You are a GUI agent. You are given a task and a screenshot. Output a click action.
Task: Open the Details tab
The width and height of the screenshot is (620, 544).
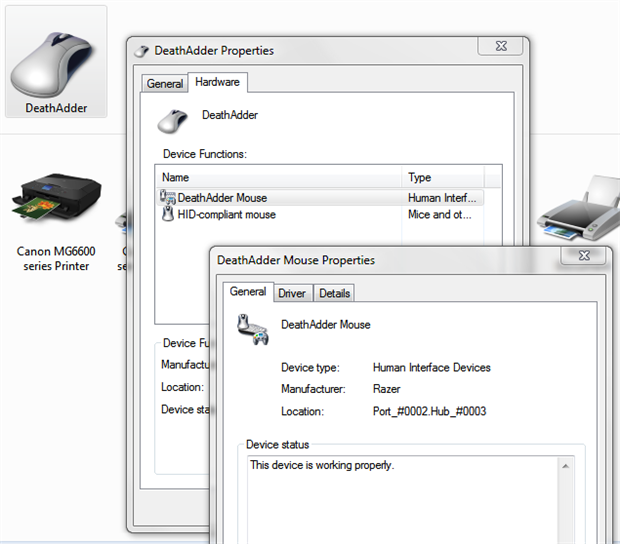point(335,293)
